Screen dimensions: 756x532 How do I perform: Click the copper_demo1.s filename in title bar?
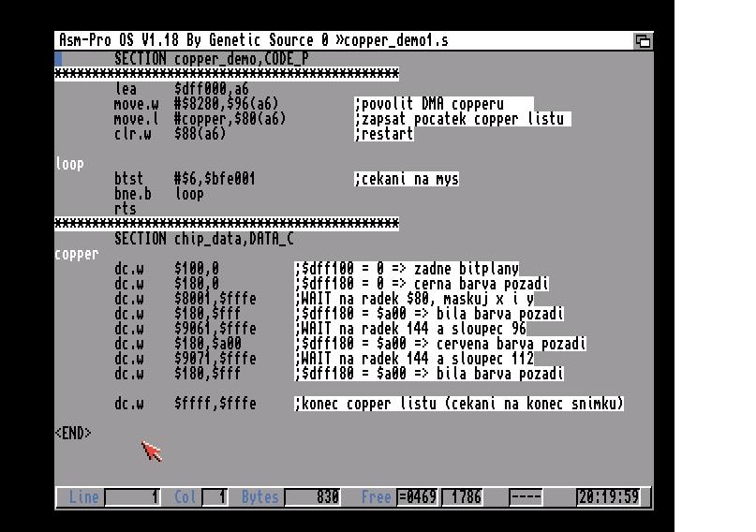[x=397, y=40]
